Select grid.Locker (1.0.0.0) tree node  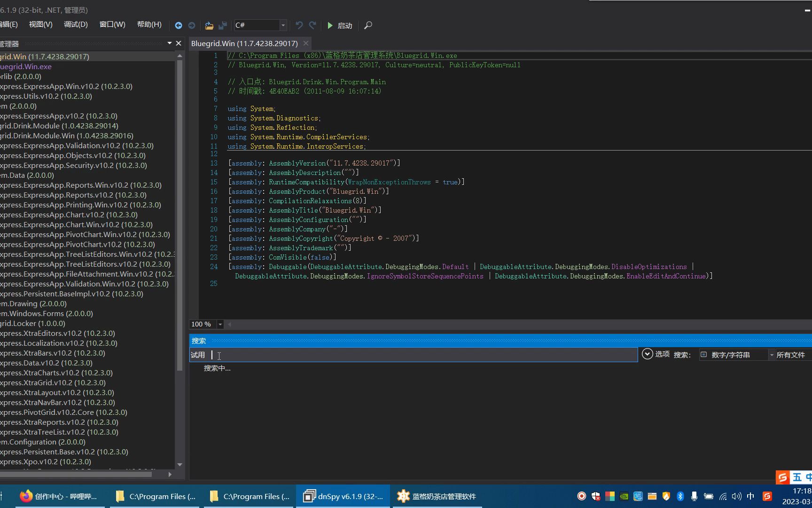[x=32, y=323]
